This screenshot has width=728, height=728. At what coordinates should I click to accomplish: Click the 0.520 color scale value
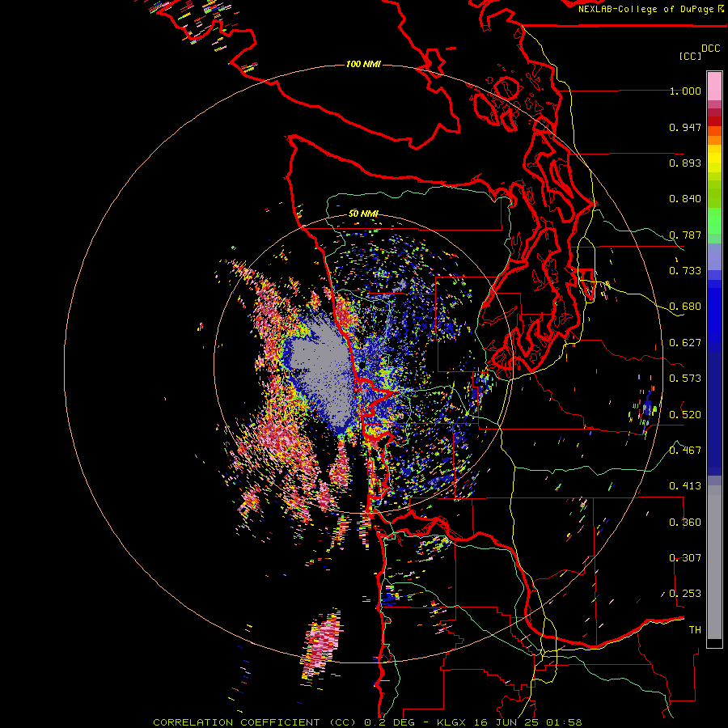(x=685, y=415)
